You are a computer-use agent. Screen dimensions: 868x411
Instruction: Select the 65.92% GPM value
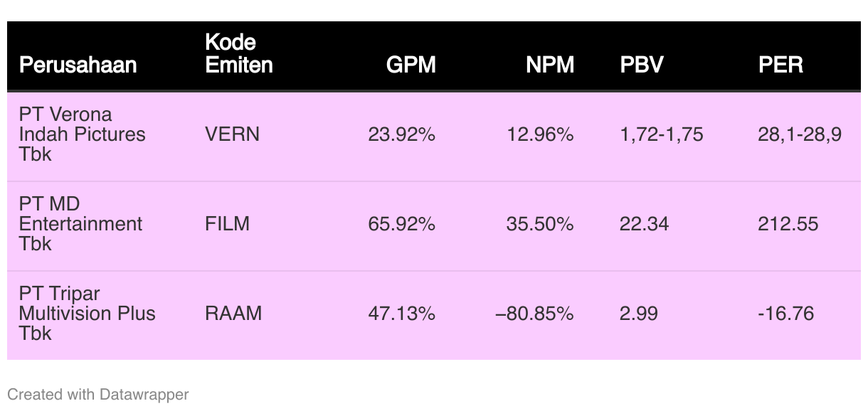(x=401, y=224)
